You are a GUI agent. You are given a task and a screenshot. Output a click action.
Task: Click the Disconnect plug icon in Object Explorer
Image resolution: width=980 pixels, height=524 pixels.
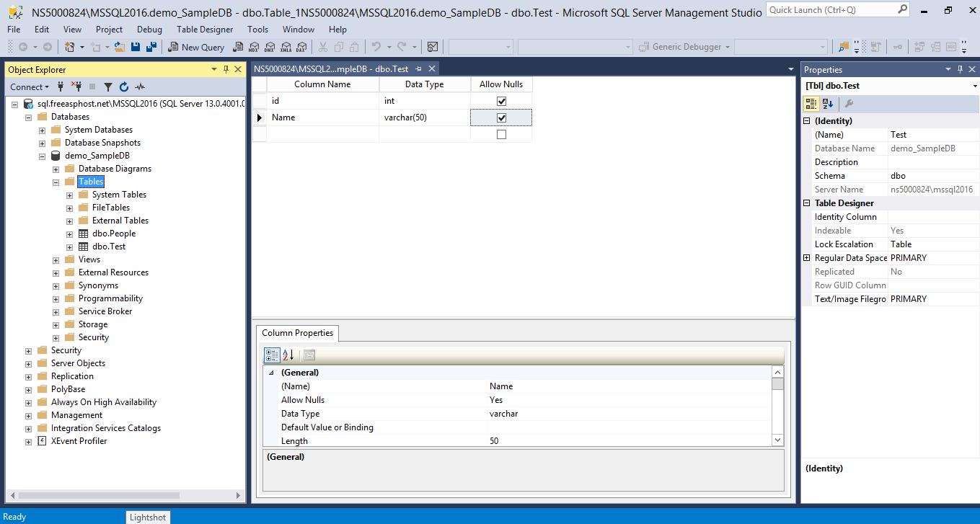pos(76,86)
